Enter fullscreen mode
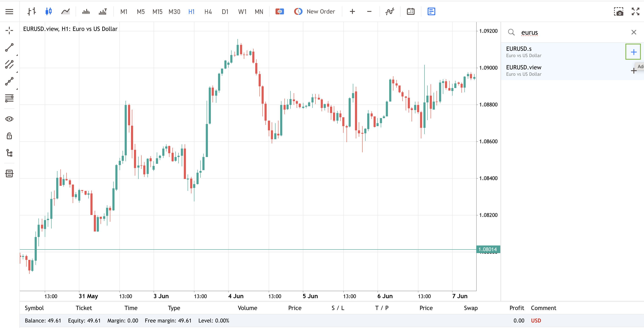The image size is (644, 328). coord(635,11)
